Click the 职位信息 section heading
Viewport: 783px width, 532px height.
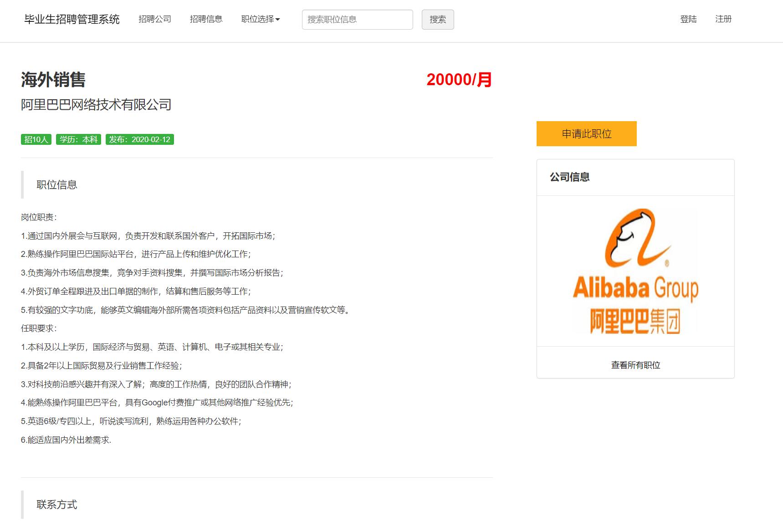57,185
